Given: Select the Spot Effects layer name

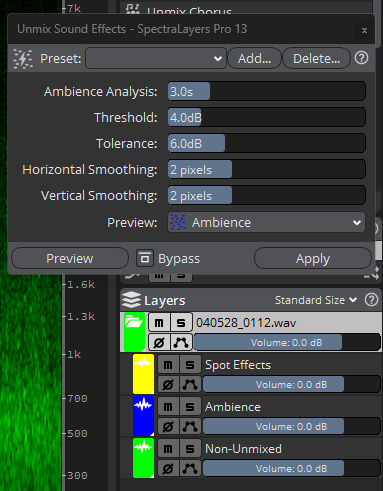Looking at the screenshot, I should pos(238,365).
